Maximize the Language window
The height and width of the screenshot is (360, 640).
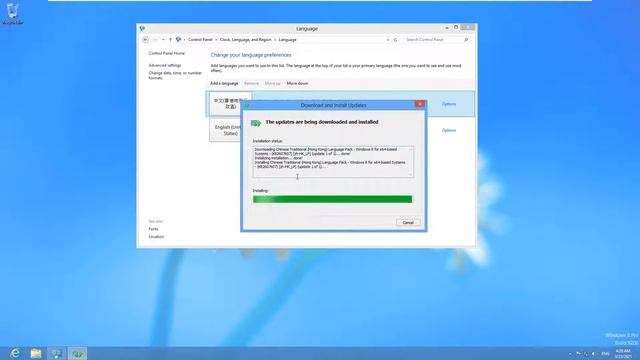[x=456, y=27]
